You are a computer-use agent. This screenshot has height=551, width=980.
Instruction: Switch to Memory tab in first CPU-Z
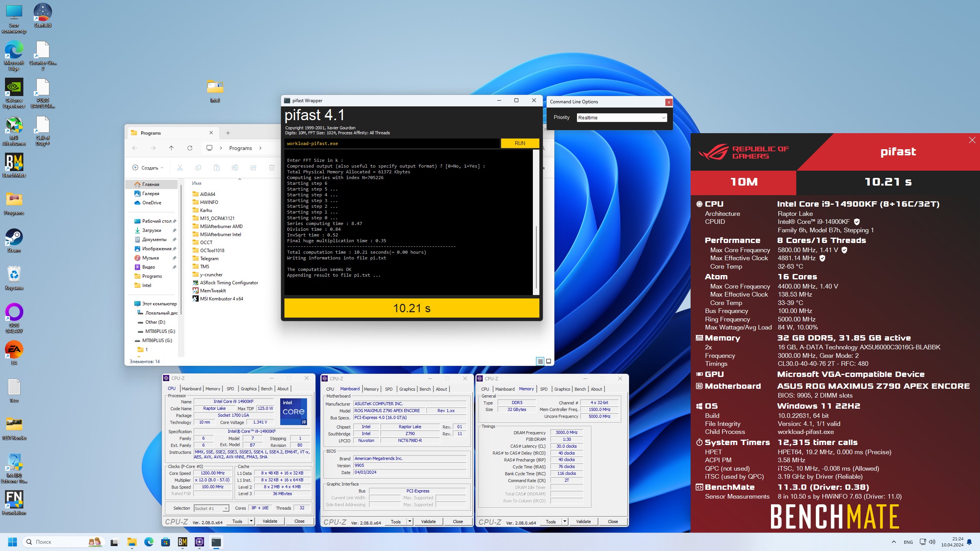click(x=213, y=389)
